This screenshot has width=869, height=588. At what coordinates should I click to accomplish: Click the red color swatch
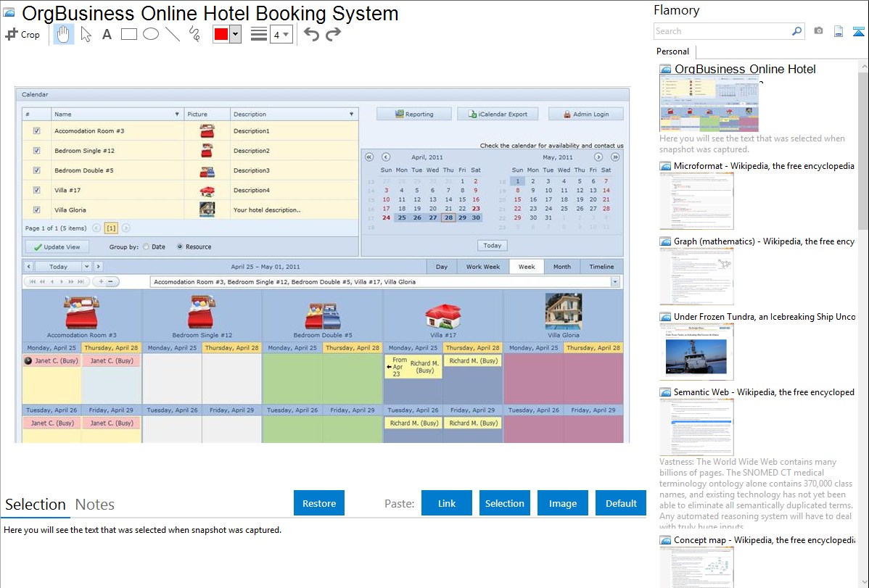coord(221,34)
